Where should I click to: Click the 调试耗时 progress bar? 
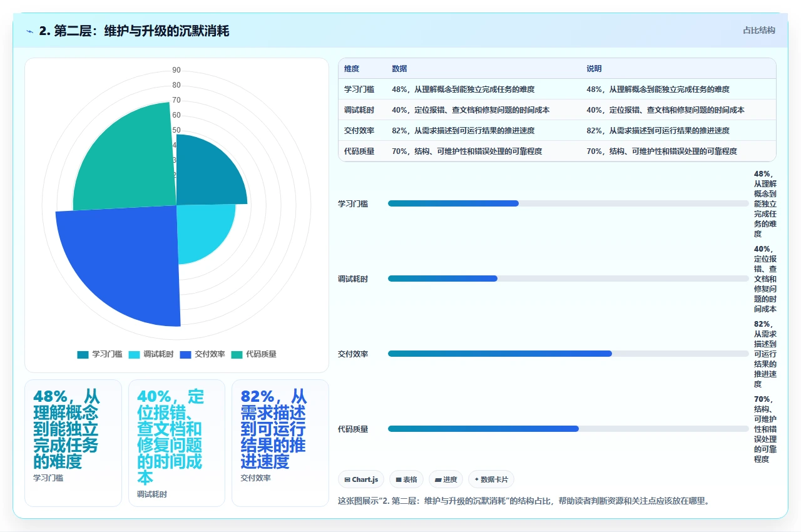click(x=568, y=279)
